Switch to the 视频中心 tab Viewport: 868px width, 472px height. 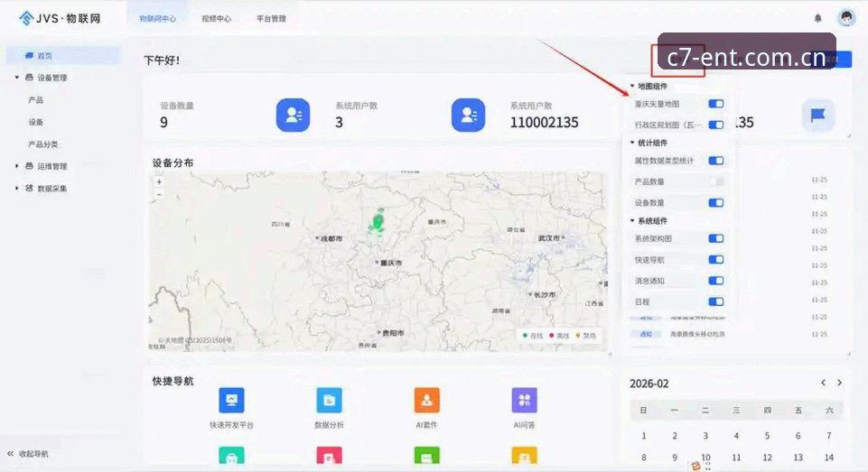217,18
